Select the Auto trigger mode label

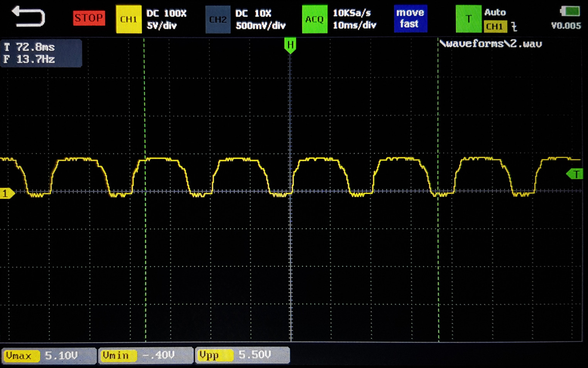tap(495, 12)
